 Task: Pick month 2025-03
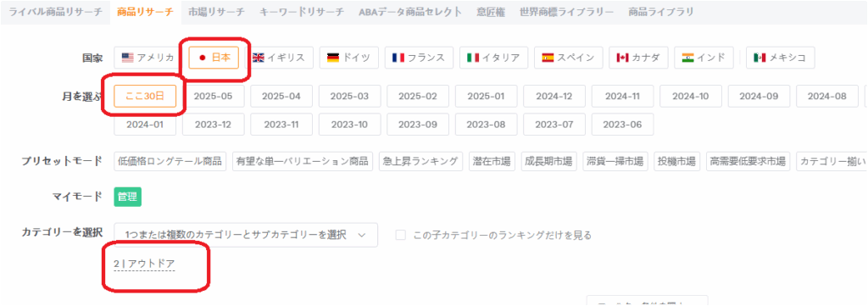click(x=349, y=97)
